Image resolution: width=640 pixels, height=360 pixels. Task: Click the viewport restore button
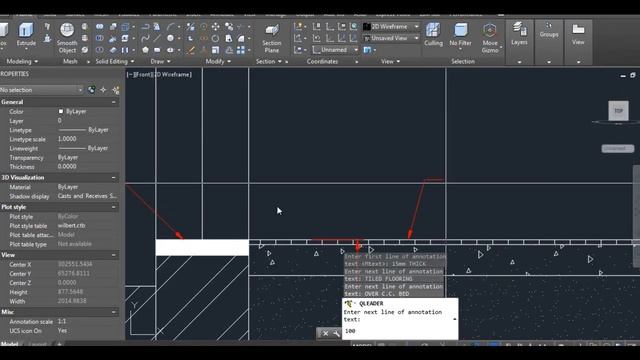pyautogui.click(x=633, y=76)
